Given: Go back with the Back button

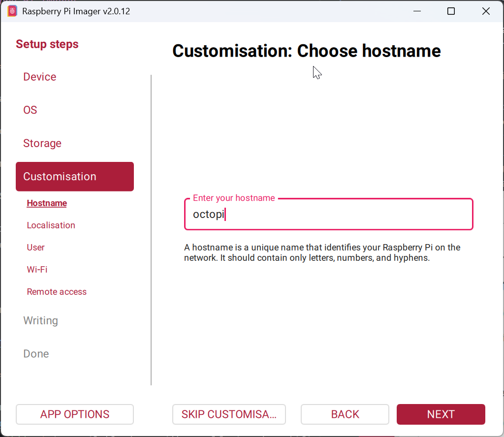Looking at the screenshot, I should pyautogui.click(x=345, y=414).
